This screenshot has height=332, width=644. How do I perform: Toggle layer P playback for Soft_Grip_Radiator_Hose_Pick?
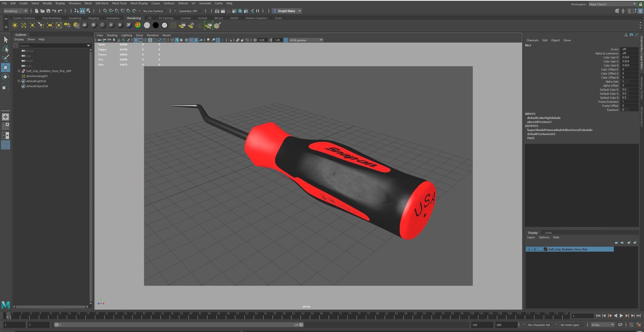click(535, 249)
